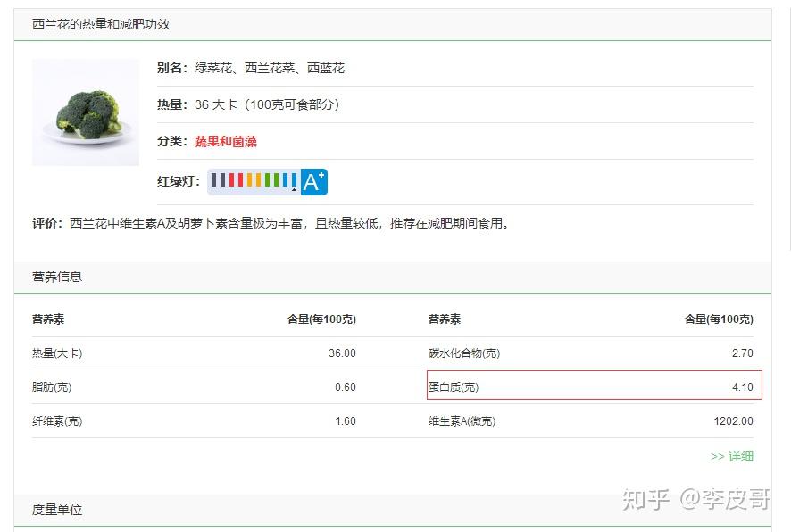Click the 西兰花的热量和减肥功效 heading
Viewport: 791px width, 532px height.
[101, 24]
